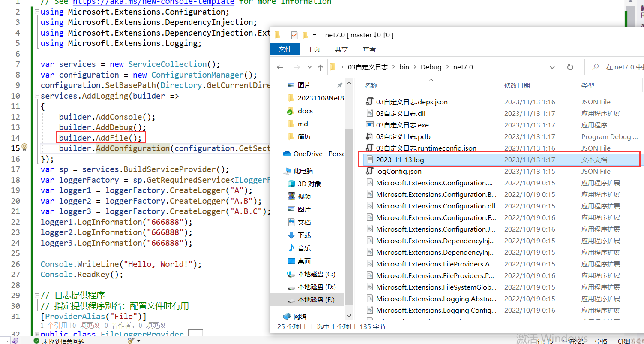Screen dimensions: 644x344
Task: Switch to the 查看 ribbon tab
Action: tap(369, 49)
